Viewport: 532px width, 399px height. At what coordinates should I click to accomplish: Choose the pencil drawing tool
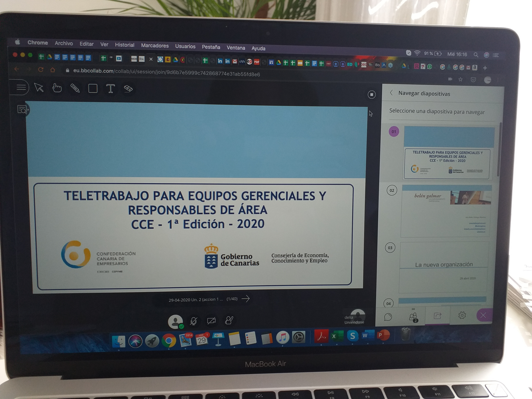75,88
